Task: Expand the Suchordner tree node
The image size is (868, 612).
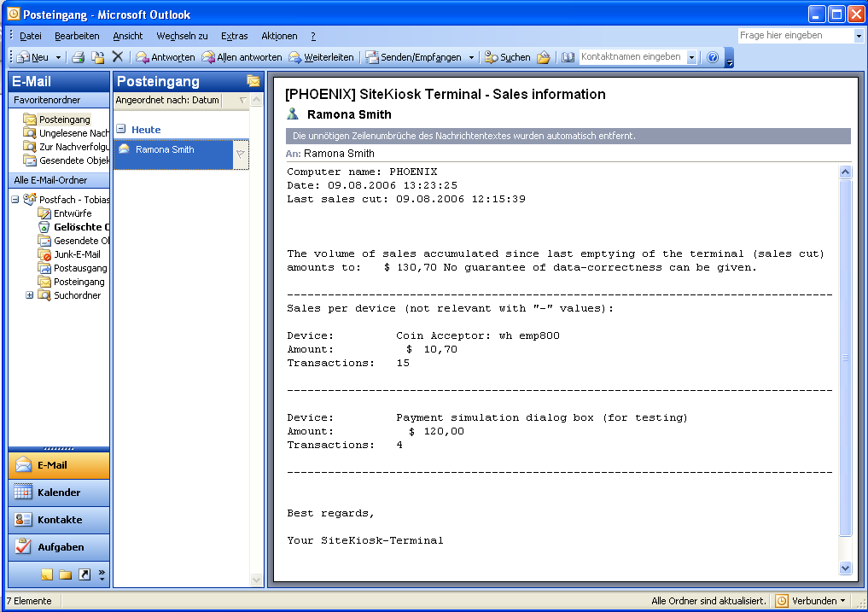Action: [30, 295]
